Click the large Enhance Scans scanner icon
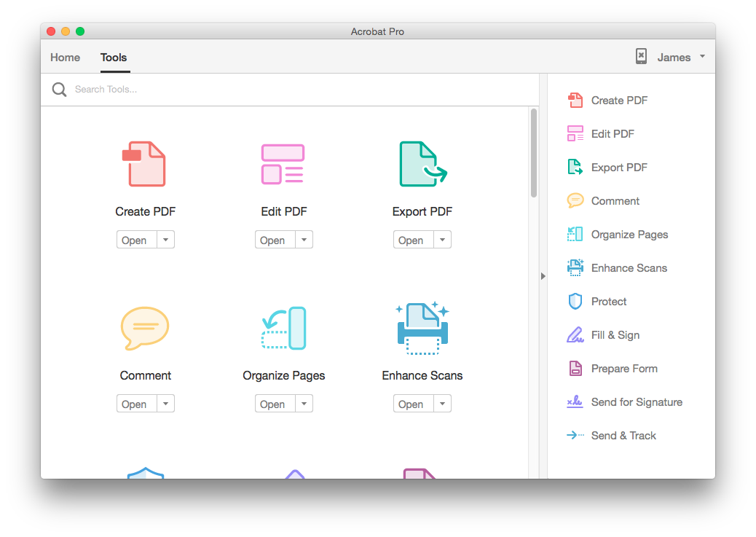The width and height of the screenshot is (756, 537). [423, 328]
